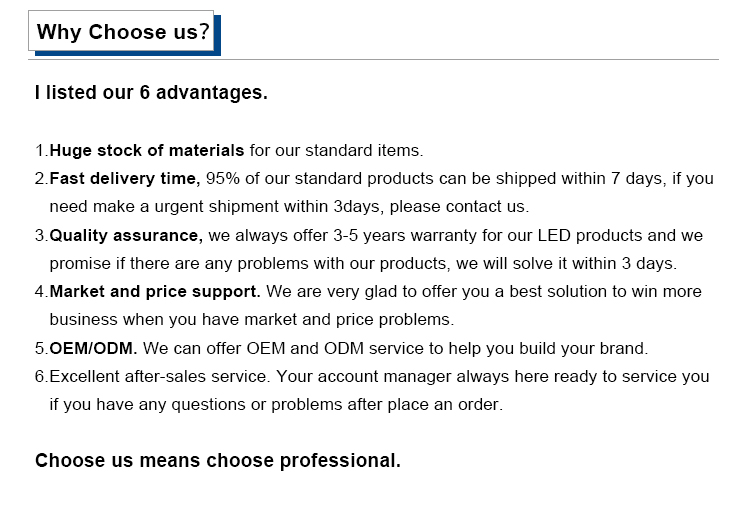The image size is (750, 508).
Task: Click the "I listed our 6 advantages." subheading
Action: tap(151, 93)
